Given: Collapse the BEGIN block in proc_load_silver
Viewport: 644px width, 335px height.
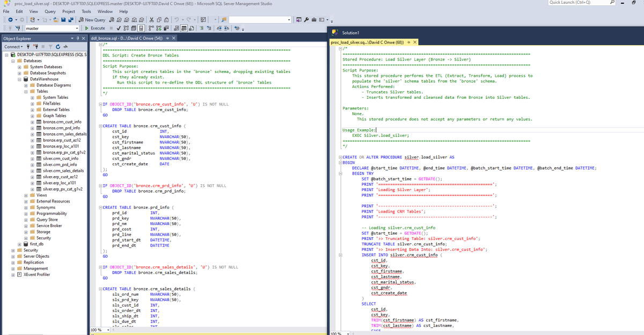Looking at the screenshot, I should [341, 162].
